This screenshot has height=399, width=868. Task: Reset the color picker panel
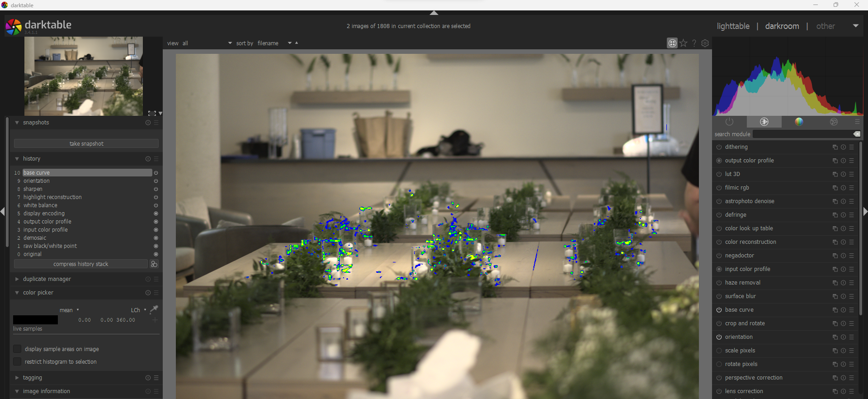[x=148, y=293]
